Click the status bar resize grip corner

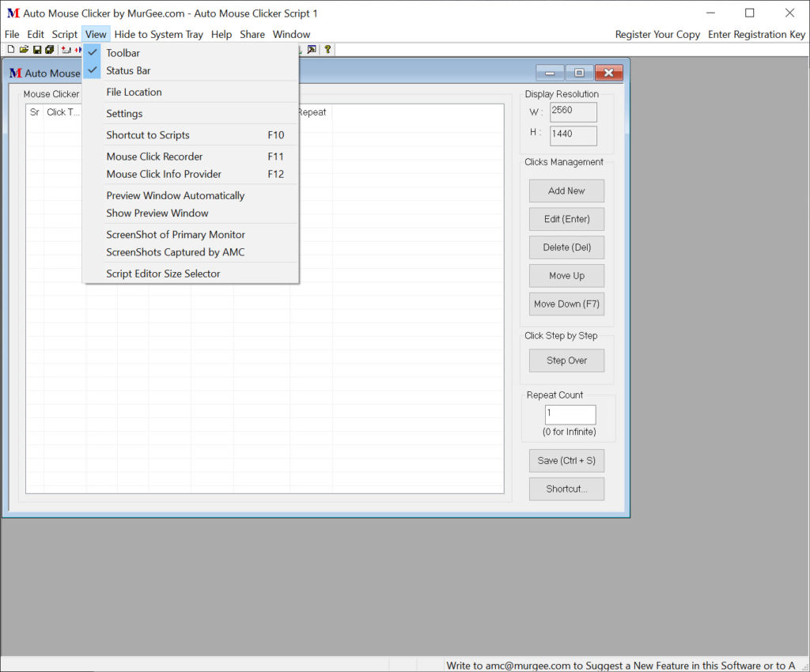click(804, 666)
